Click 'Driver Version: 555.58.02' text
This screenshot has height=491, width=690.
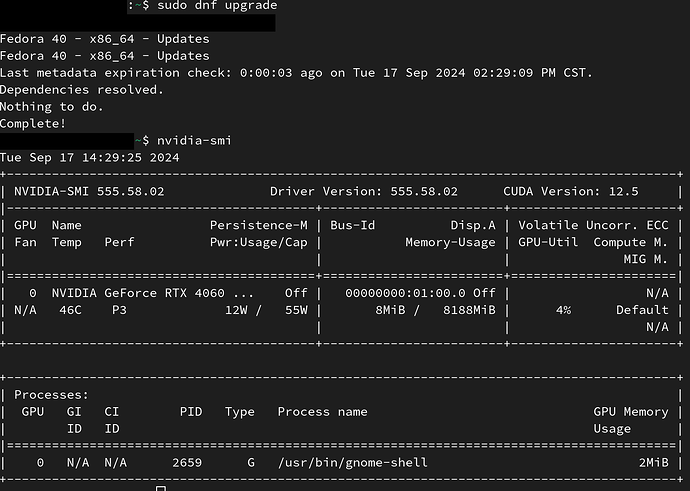[x=364, y=191]
